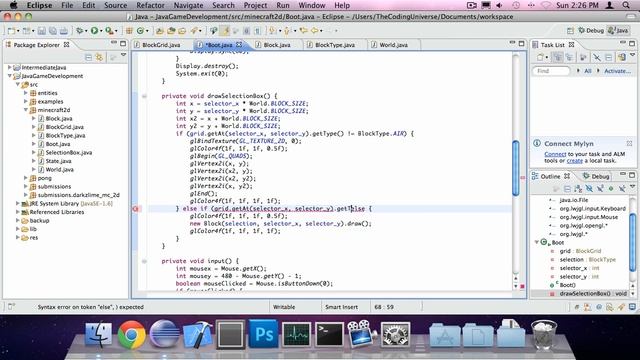Click the Open Perspective icon

click(570, 31)
